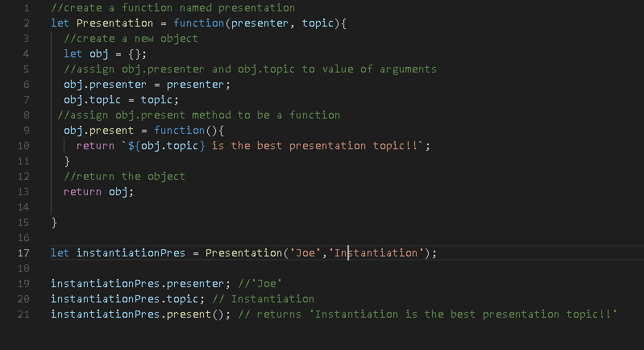644x350 pixels.
Task: Click the 'obj.presenter' assignment on line 6
Action: coord(105,85)
